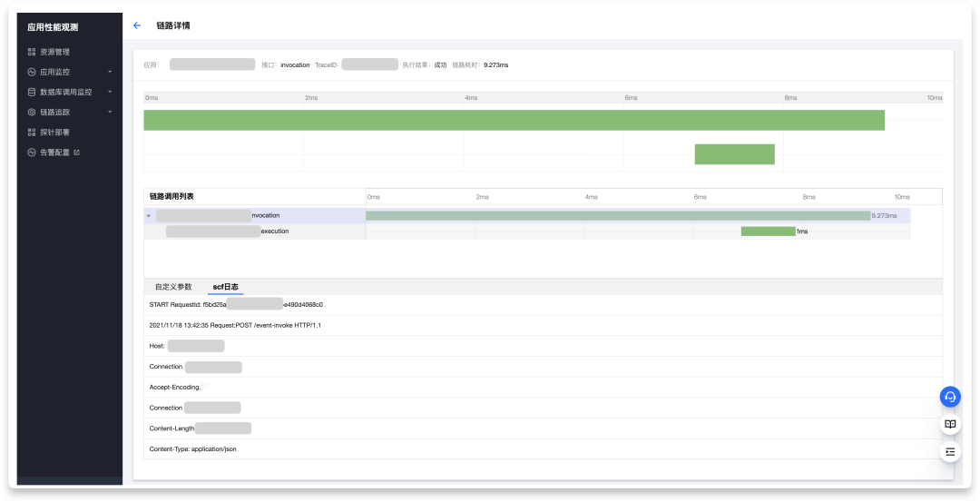Click the invocation 9.273ms duration bar
This screenshot has width=980, height=502.
618,216
